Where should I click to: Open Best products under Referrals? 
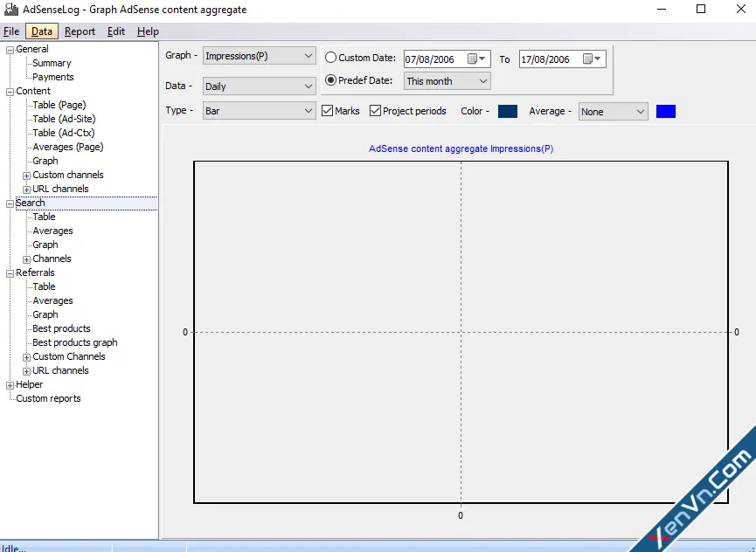tap(61, 328)
